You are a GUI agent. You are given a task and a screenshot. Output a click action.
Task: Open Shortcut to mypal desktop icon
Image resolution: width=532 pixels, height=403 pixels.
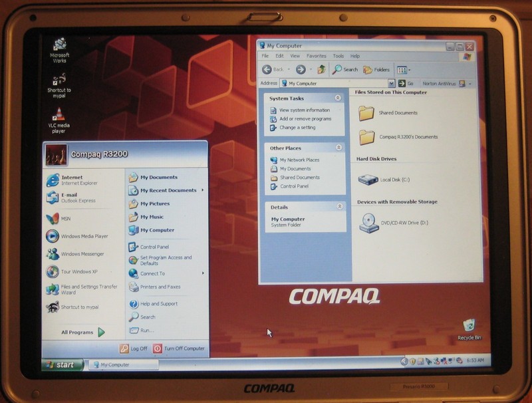[59, 86]
